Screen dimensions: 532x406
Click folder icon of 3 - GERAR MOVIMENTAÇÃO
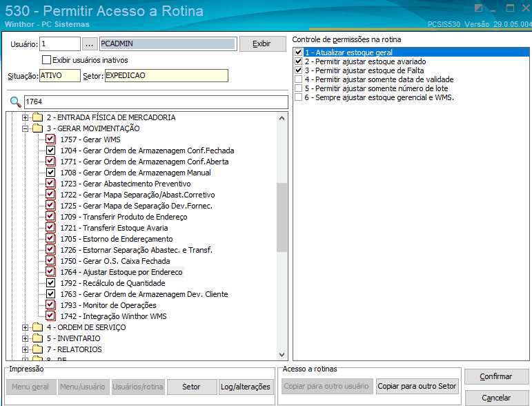(37, 128)
